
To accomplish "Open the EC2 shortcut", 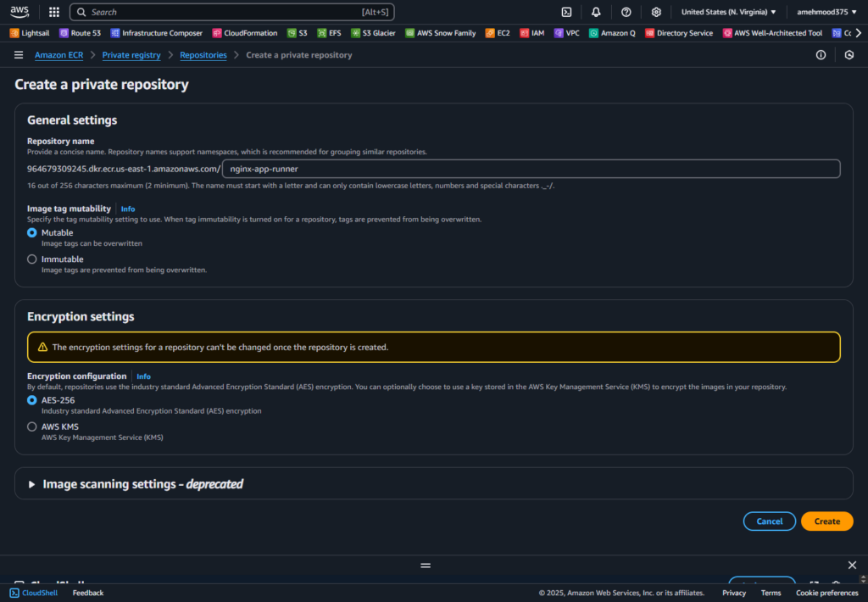I will click(x=498, y=33).
